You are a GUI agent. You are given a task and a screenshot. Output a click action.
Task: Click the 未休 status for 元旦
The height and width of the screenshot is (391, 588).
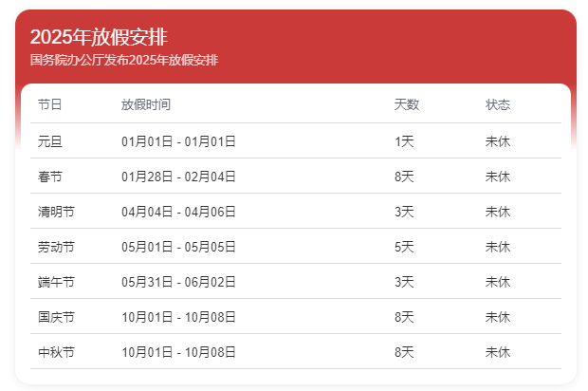pos(498,141)
